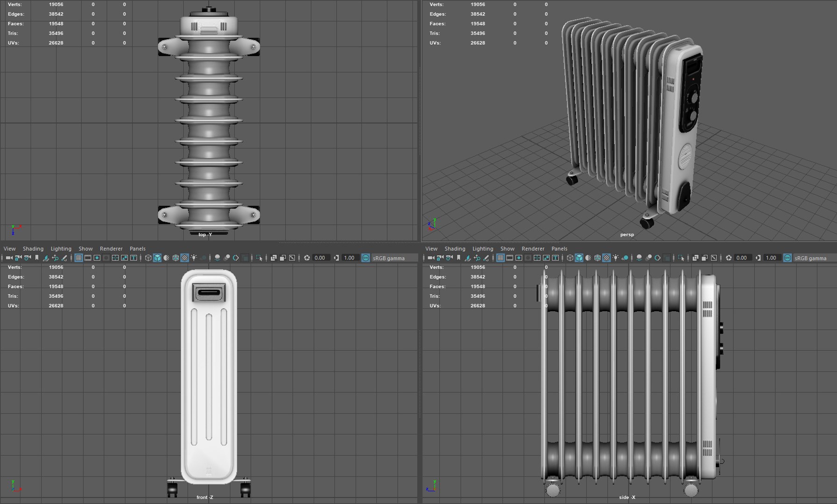The width and height of the screenshot is (837, 504).
Task: Open Lighting menu of front panel
Action: (61, 249)
